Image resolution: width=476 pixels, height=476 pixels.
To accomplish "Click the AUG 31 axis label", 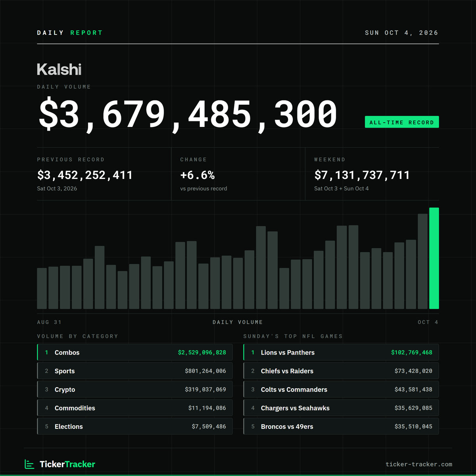I will pos(49,322).
